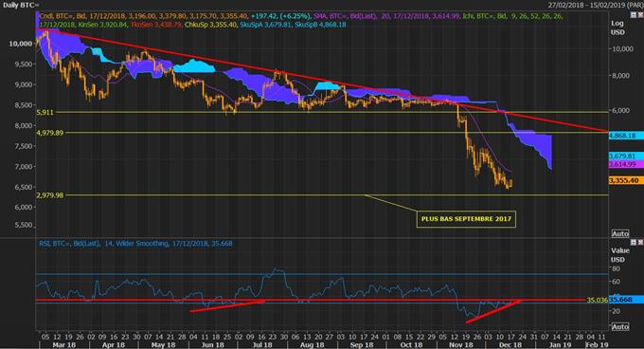
Task: Click the 60 label on the RSI axis
Action: pos(616,282)
